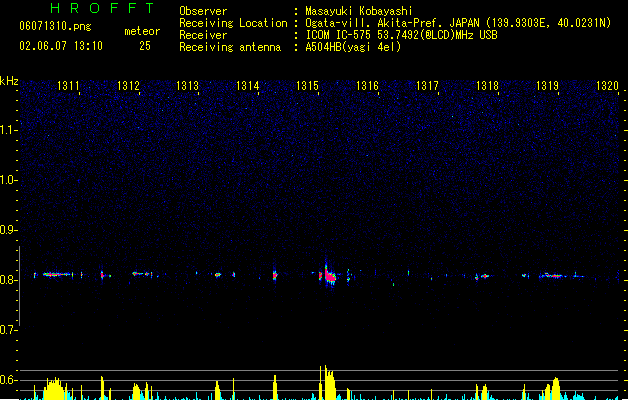Click the 0.6 kHz axis tick label
629x400 pixels.
click(x=8, y=380)
